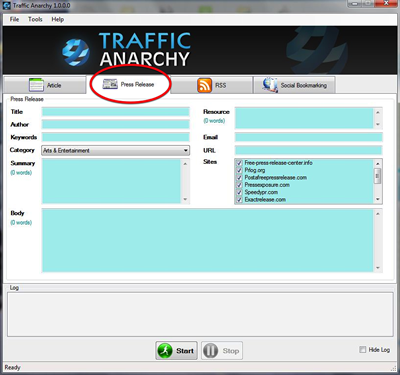This screenshot has width=400, height=375.
Task: Click the Email input field
Action: click(309, 137)
